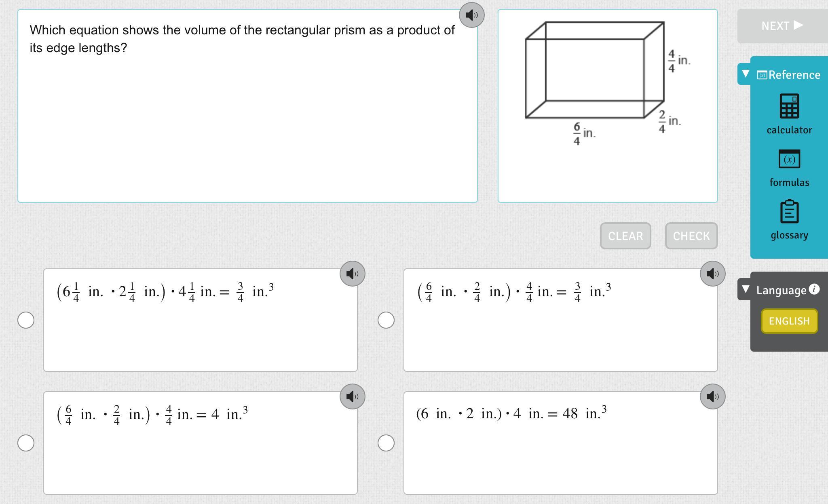This screenshot has width=828, height=504.
Task: Open the calculator tool
Action: [789, 114]
